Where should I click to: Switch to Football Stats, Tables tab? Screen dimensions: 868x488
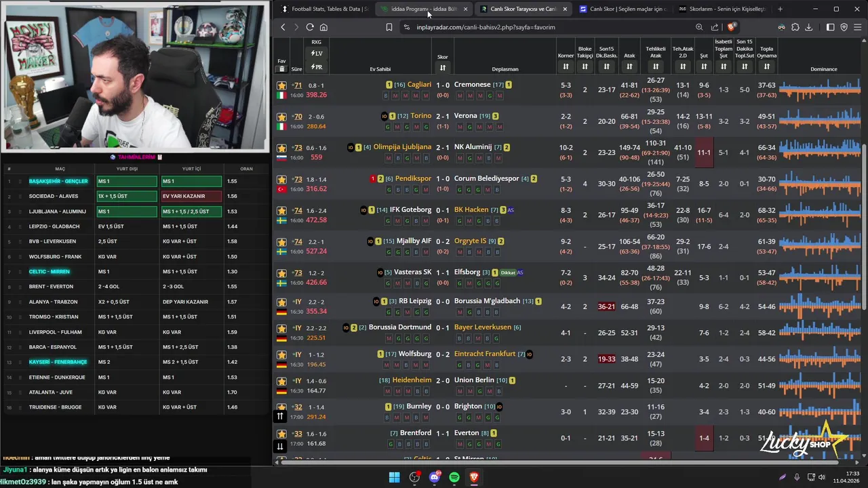(x=324, y=9)
